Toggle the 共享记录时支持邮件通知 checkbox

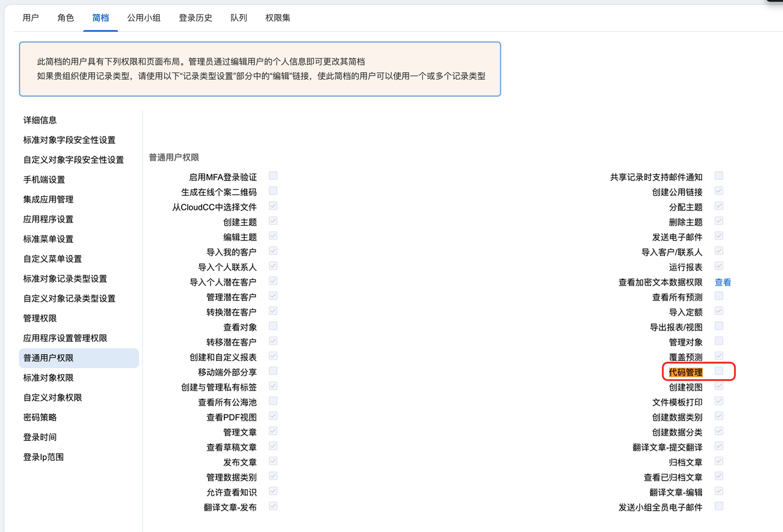pyautogui.click(x=719, y=175)
